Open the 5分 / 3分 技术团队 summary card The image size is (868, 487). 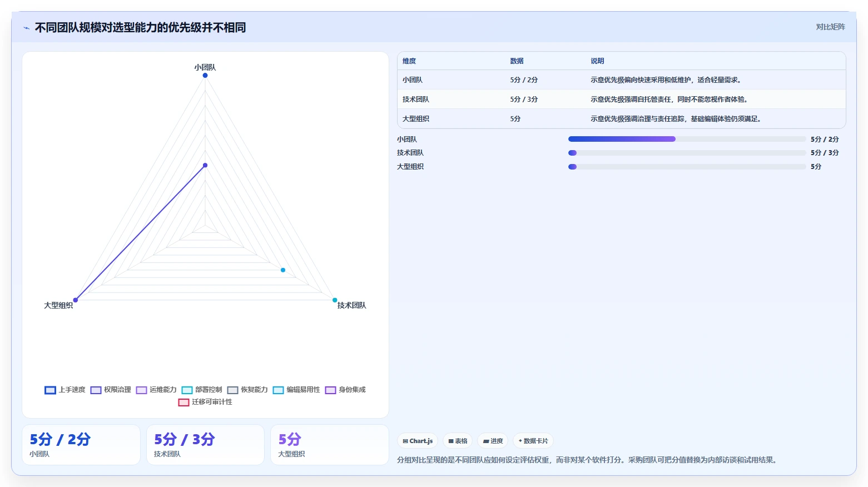click(205, 445)
